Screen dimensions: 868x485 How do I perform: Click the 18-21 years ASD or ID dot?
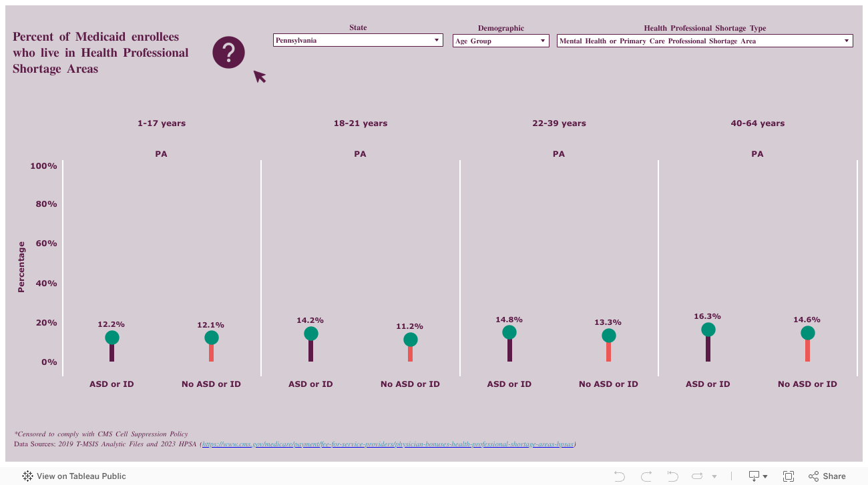(310, 334)
